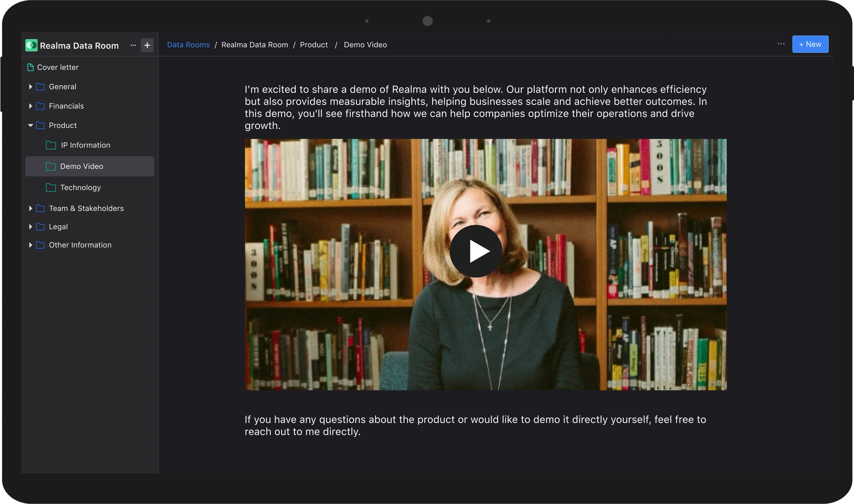This screenshot has width=854, height=504.
Task: Expand the Other Information folder arrow
Action: coord(30,245)
